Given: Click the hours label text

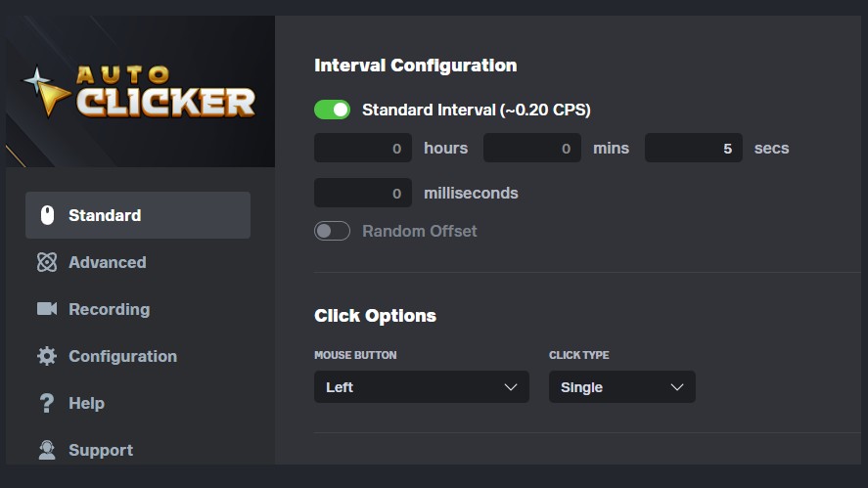Looking at the screenshot, I should point(445,149).
